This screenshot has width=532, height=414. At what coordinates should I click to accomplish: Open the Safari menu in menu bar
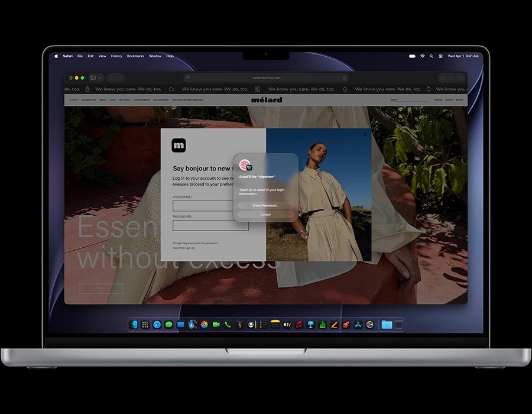pos(67,56)
